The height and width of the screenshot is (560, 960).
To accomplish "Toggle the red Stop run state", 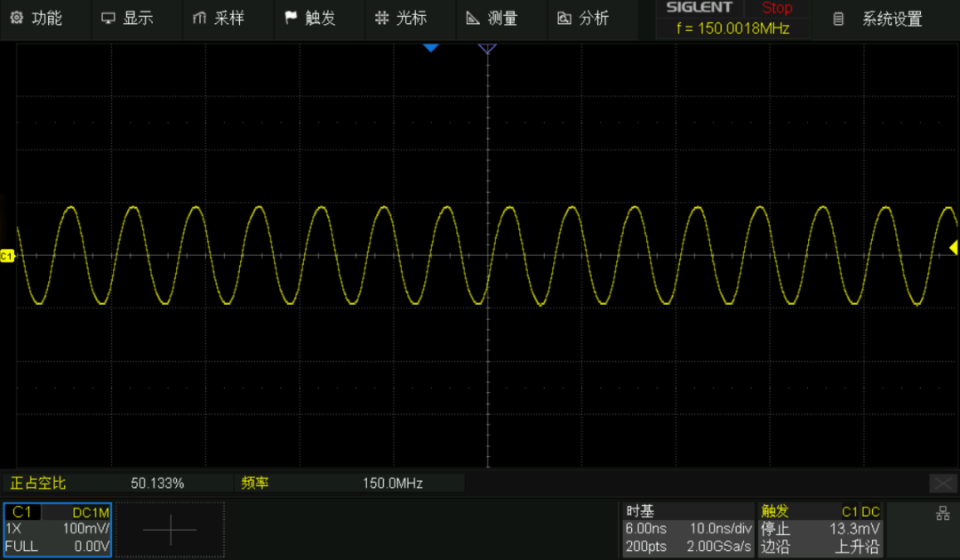I will click(776, 8).
